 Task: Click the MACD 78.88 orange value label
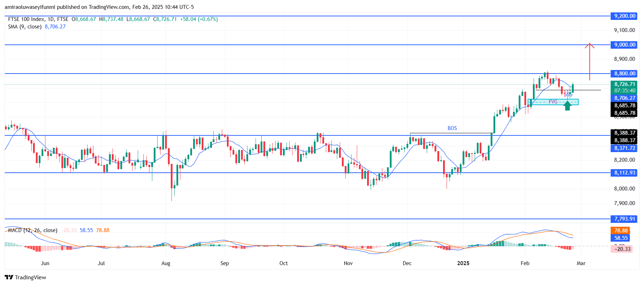pos(621,231)
